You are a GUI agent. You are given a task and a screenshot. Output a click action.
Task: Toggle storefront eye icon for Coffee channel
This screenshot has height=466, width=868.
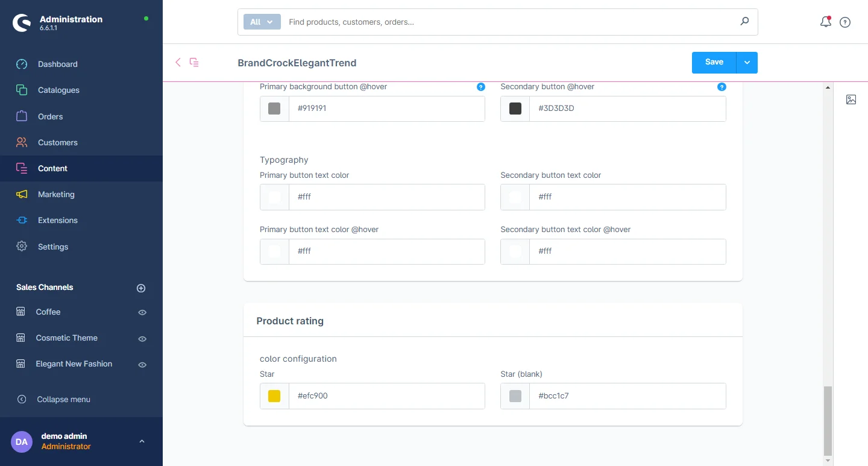click(142, 312)
